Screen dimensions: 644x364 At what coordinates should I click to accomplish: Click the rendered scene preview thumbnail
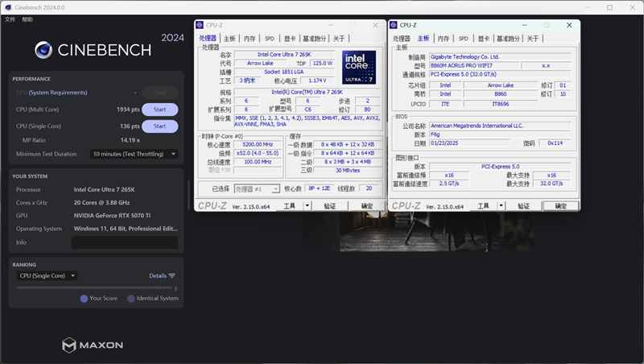pos(437,231)
